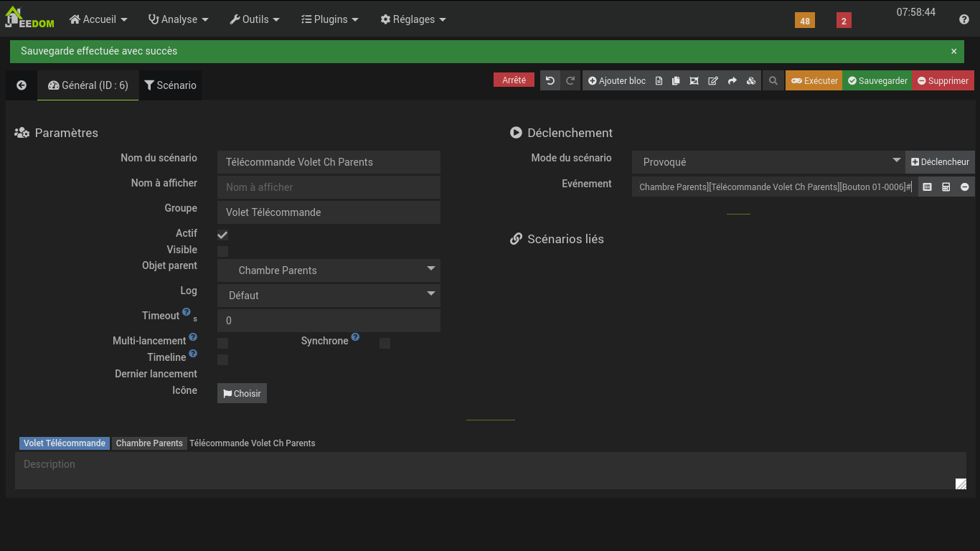Click the magnifier search icon in toolbar
This screenshot has width=980, height=551.
coord(773,81)
